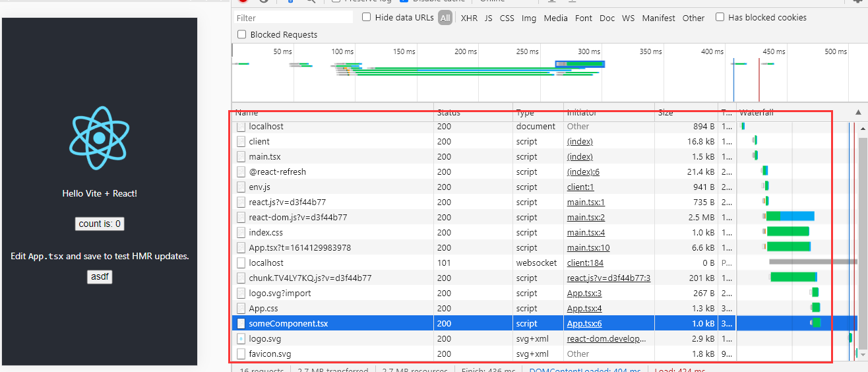Click the file icon beside index.css

(241, 232)
